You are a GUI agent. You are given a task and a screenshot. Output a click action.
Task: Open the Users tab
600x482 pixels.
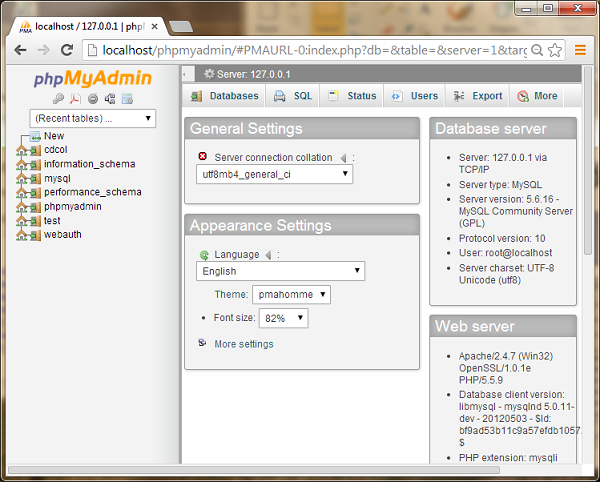pos(414,96)
